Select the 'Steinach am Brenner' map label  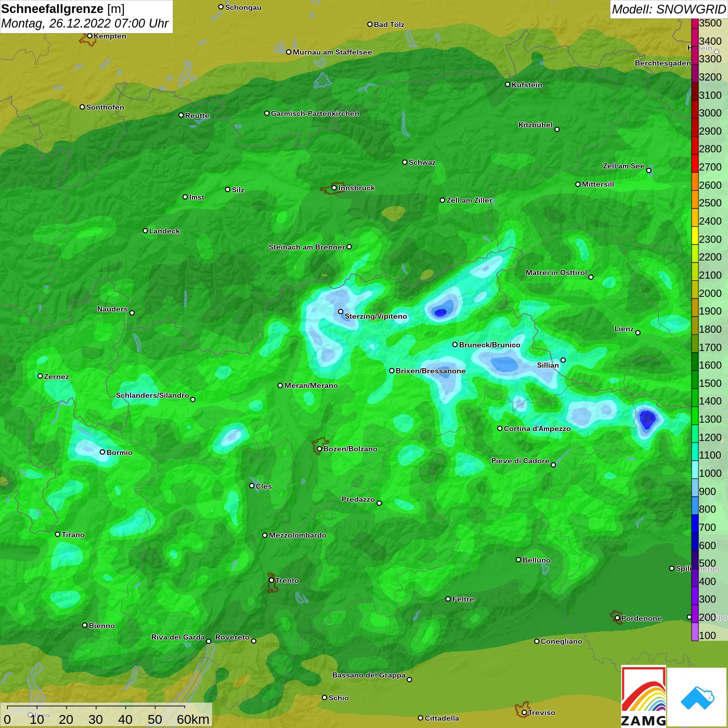pyautogui.click(x=307, y=247)
